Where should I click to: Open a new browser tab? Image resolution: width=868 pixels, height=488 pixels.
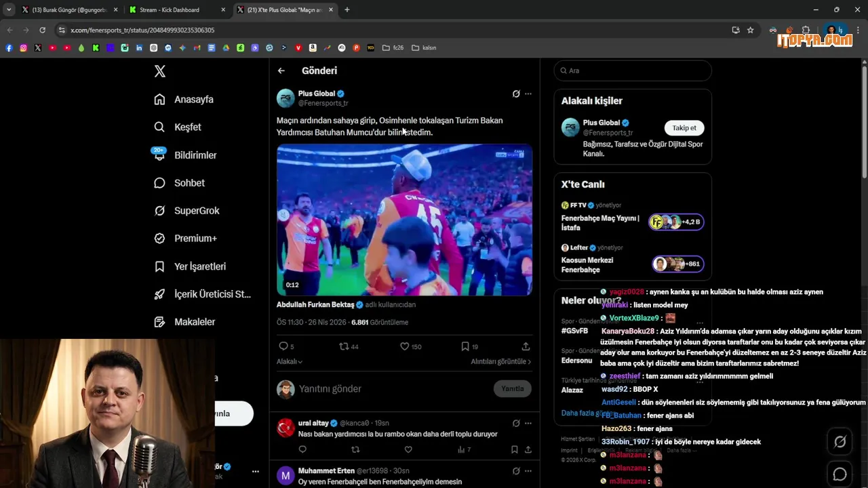tap(347, 10)
